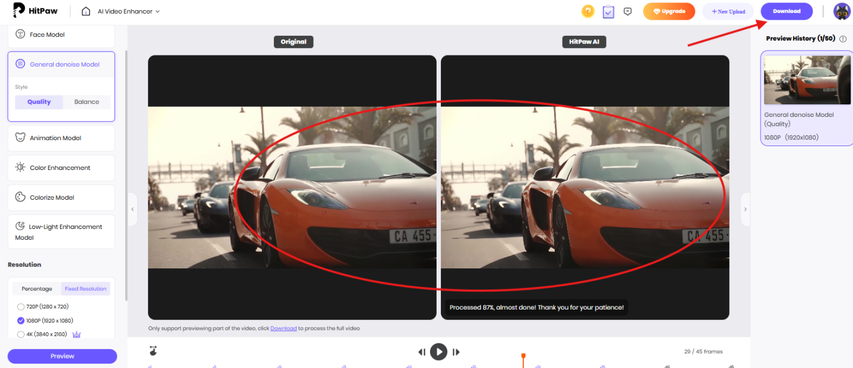Click the orange timeline playhead
The width and height of the screenshot is (853, 368).
click(x=523, y=360)
